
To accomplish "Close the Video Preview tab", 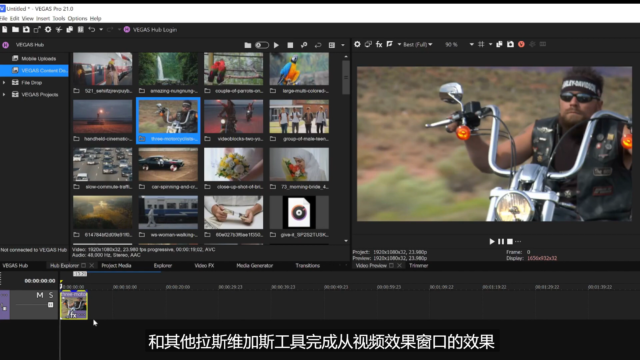I will [x=399, y=266].
